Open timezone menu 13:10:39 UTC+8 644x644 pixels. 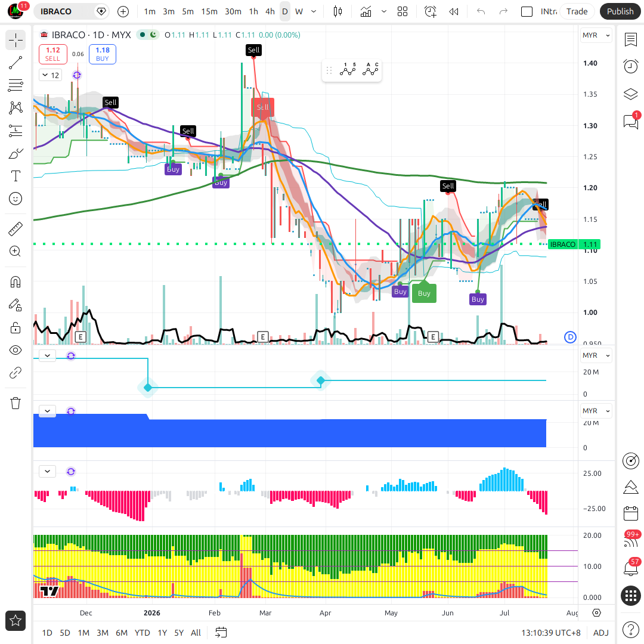pos(551,633)
